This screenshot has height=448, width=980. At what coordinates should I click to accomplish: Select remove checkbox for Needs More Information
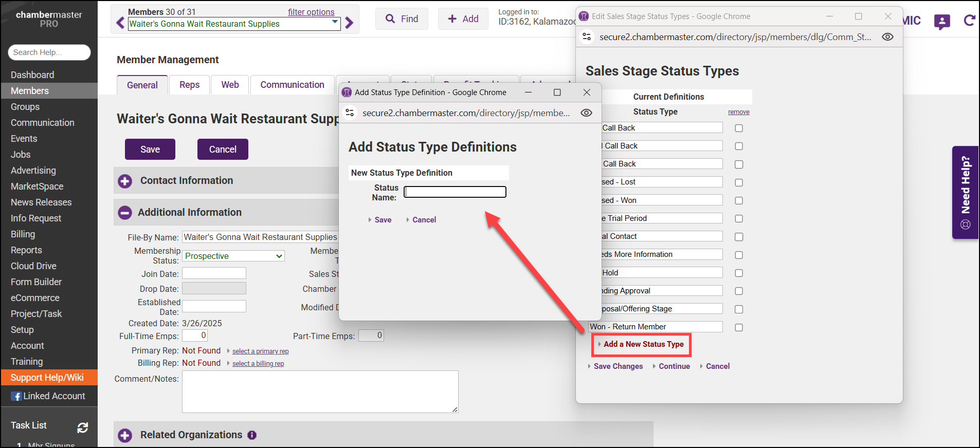[739, 255]
